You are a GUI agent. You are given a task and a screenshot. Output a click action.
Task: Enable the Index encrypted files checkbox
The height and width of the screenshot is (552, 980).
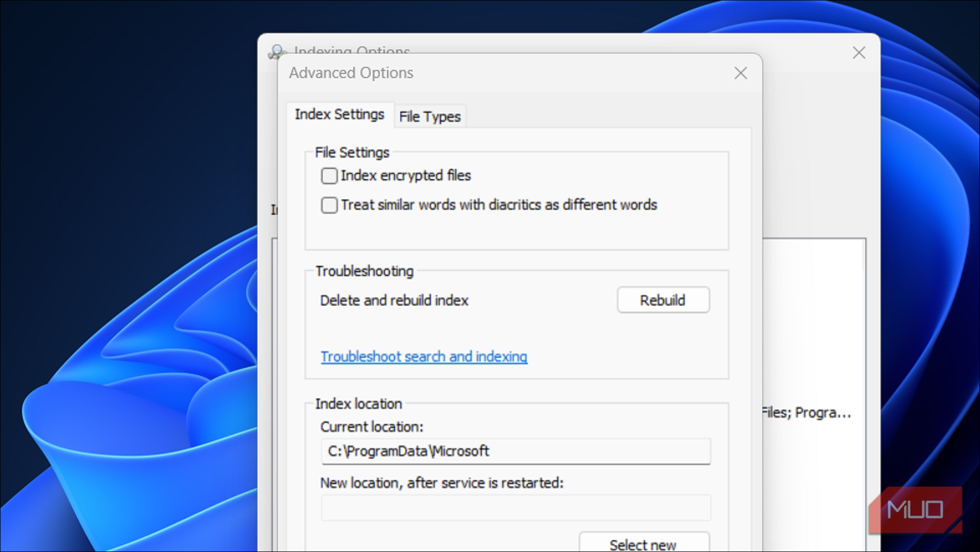point(329,175)
